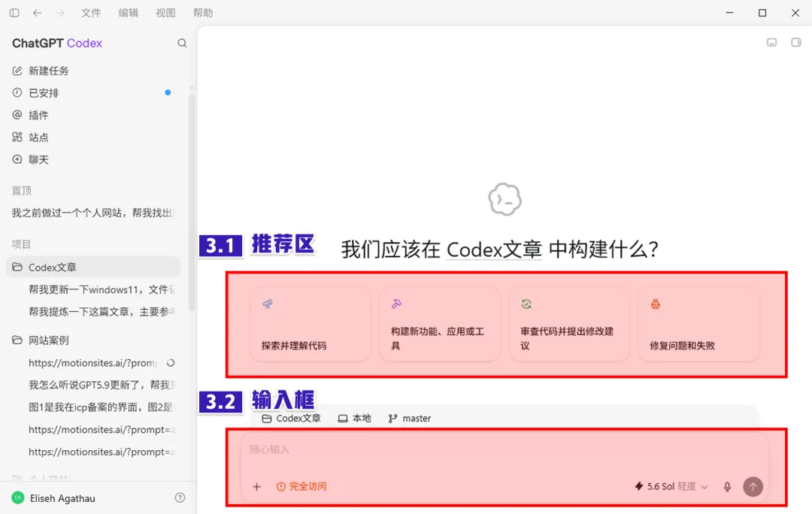The height and width of the screenshot is (514, 812).
Task: Click the green user avatar
Action: 17,498
